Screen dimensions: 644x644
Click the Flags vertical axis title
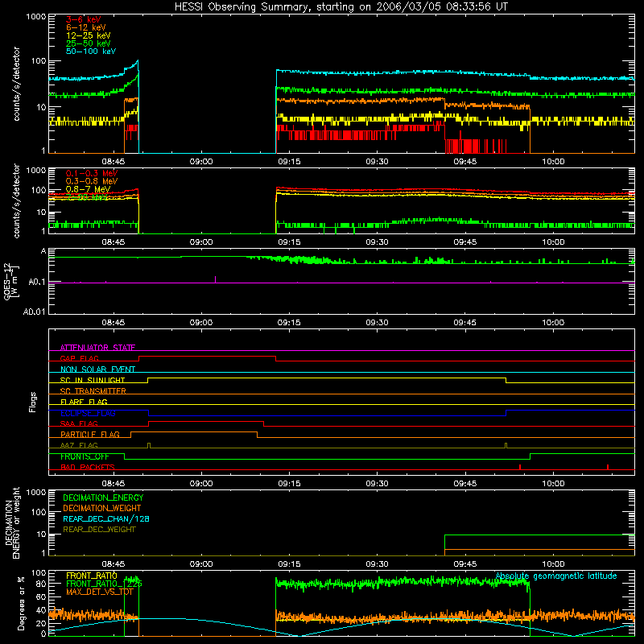click(32, 402)
